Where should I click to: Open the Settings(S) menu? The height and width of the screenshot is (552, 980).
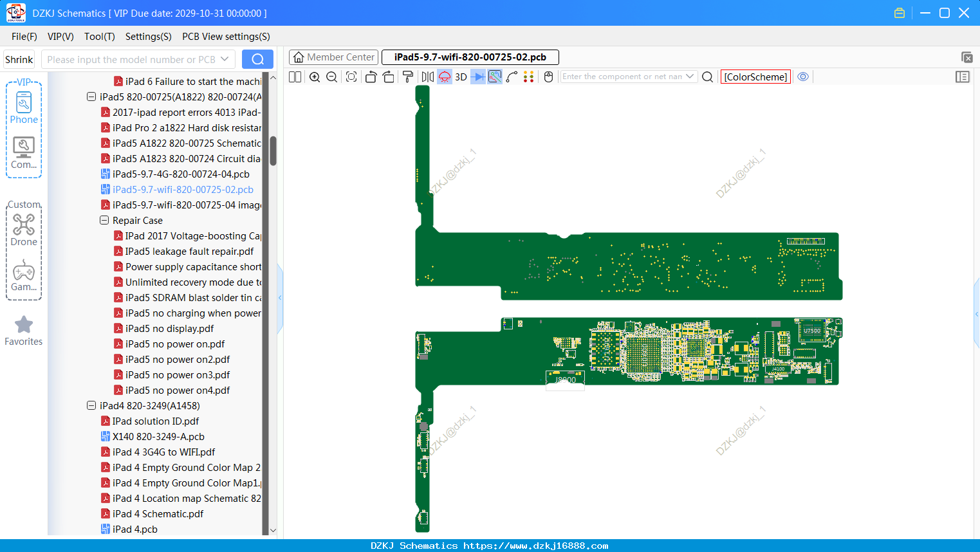(x=149, y=37)
